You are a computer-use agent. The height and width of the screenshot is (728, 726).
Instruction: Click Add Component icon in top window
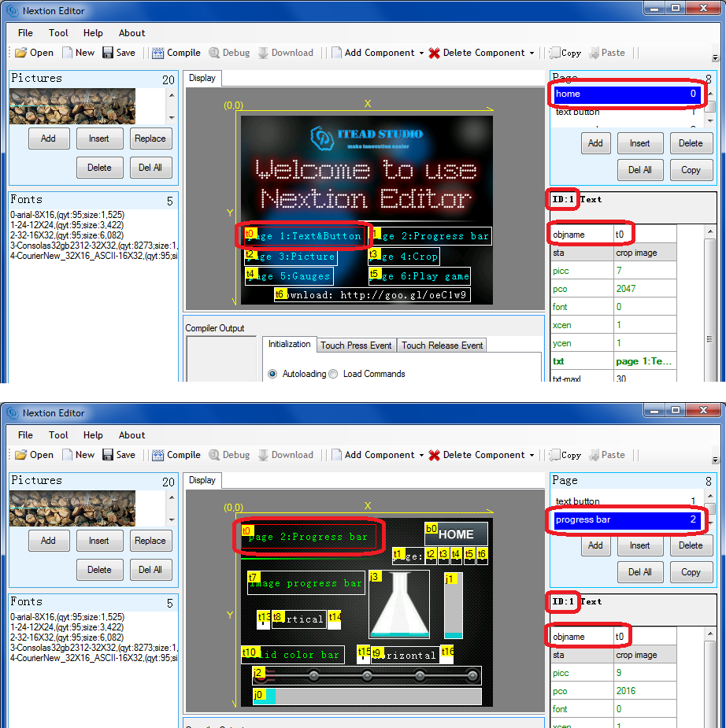click(x=336, y=53)
